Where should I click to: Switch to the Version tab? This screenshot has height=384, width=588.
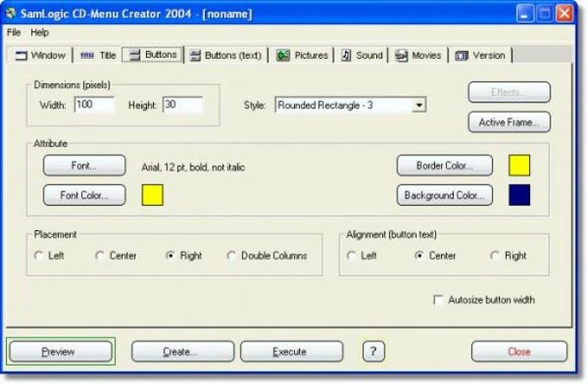(x=481, y=55)
